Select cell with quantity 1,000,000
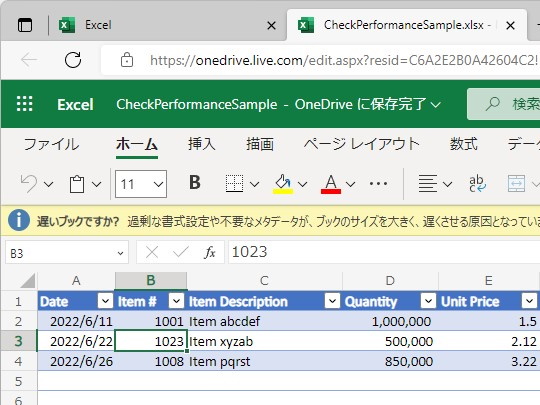The height and width of the screenshot is (405, 540). pyautogui.click(x=390, y=321)
